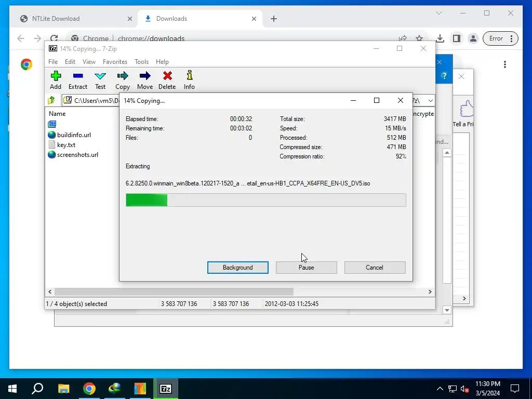Toggle Chrome side panel icon
Screen dimensions: 532x399
tap(457, 38)
